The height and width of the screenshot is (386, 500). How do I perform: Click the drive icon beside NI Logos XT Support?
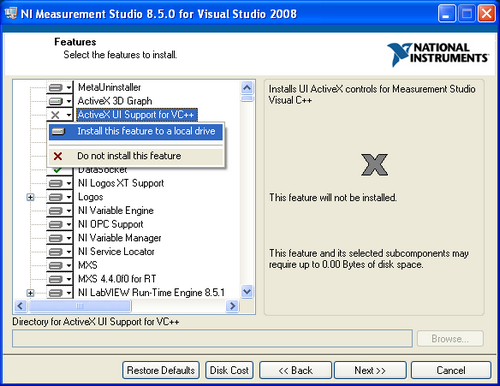[x=55, y=183]
